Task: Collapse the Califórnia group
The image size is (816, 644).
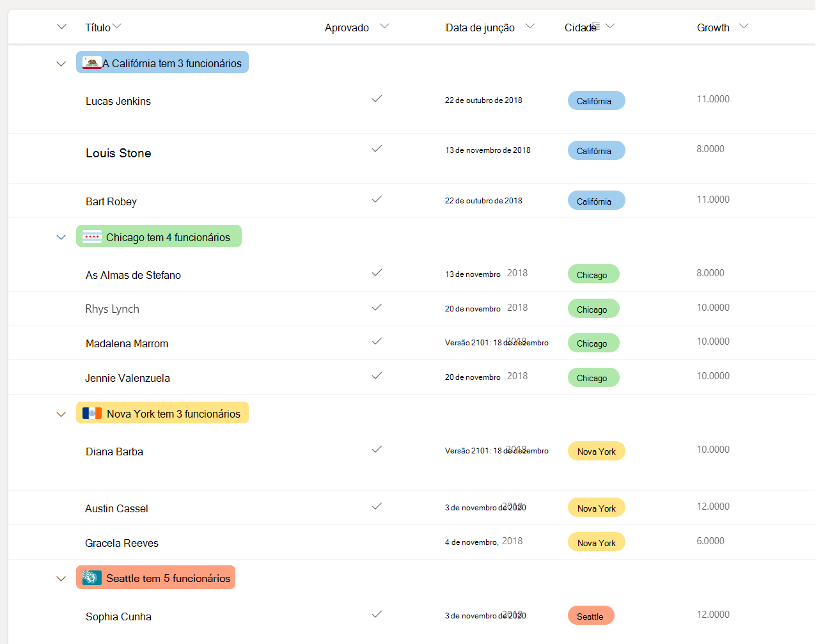Action: tap(61, 64)
